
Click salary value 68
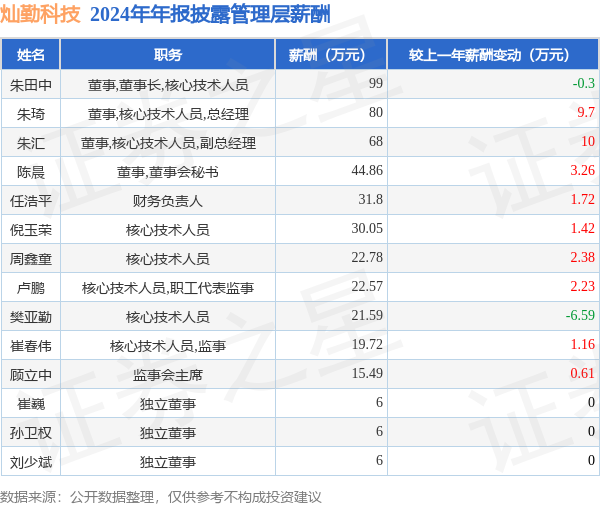(376, 141)
